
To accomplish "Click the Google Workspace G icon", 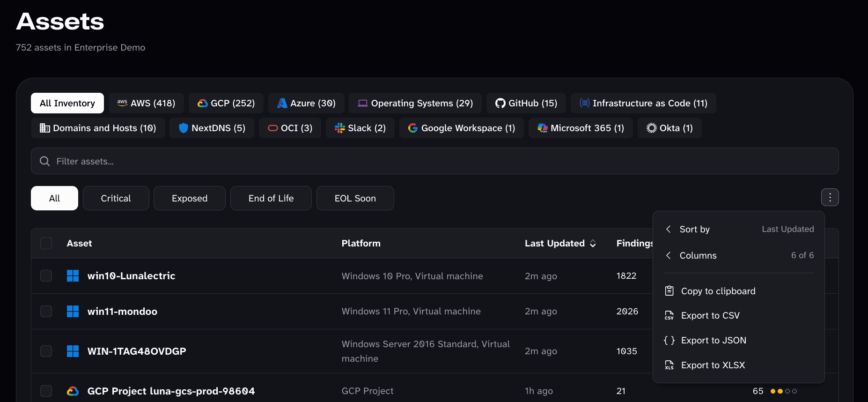I will tap(413, 128).
